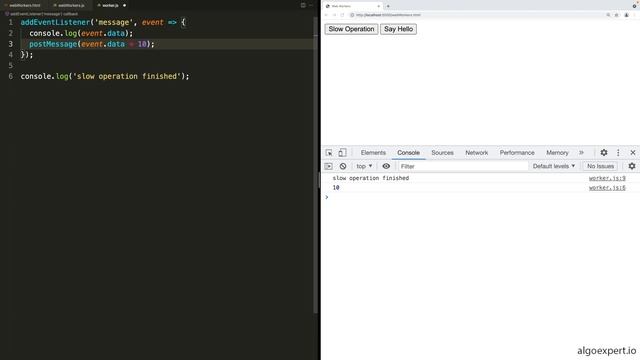Click postMessage on line 3
This screenshot has width=640, height=360.
[x=53, y=44]
